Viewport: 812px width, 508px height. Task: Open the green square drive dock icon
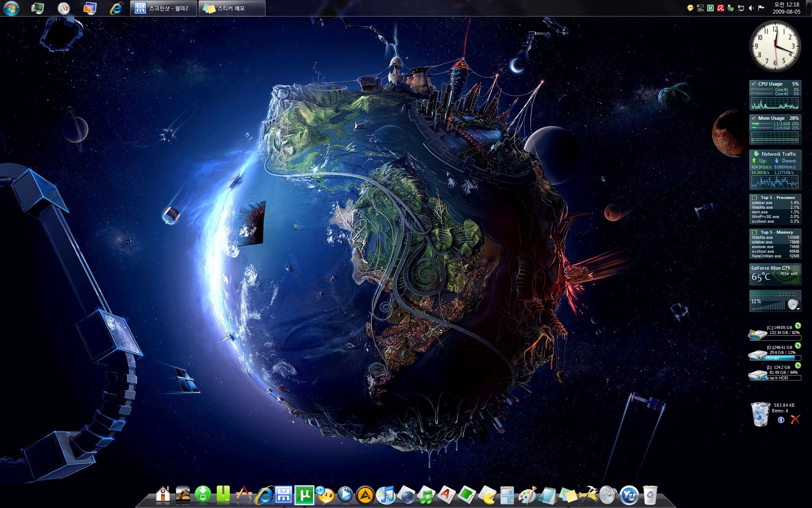click(467, 494)
